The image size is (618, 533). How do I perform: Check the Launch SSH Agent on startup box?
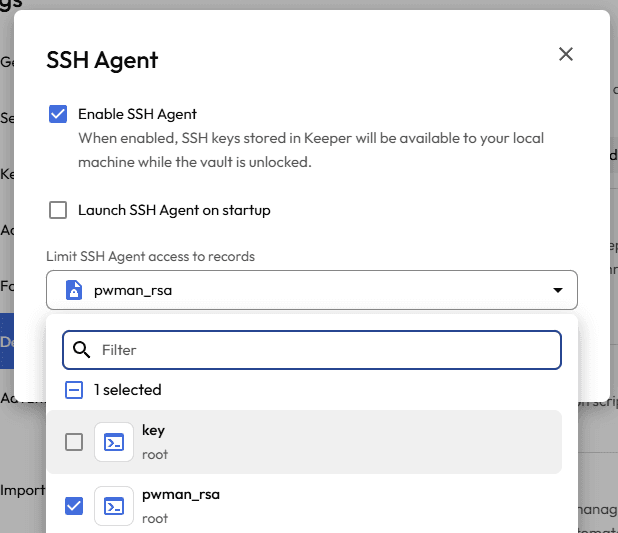coord(58,210)
